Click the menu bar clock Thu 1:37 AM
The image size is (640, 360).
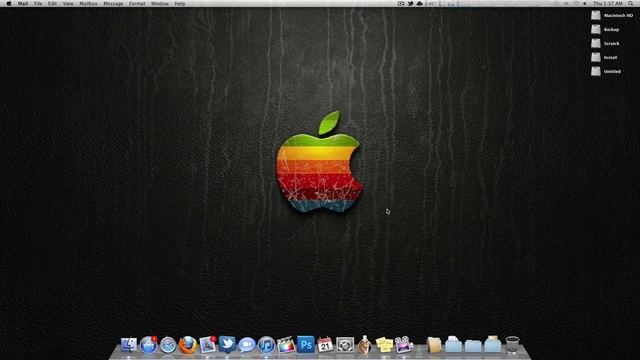608,4
